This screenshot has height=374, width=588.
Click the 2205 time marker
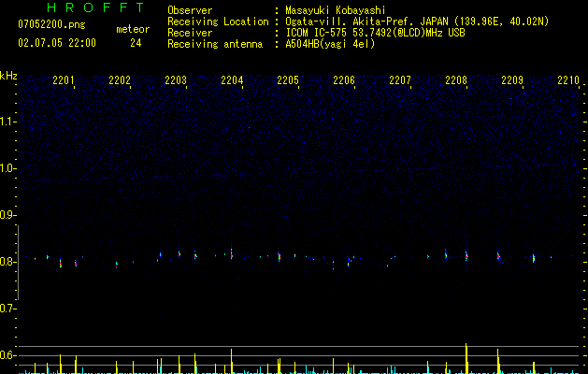coord(288,79)
